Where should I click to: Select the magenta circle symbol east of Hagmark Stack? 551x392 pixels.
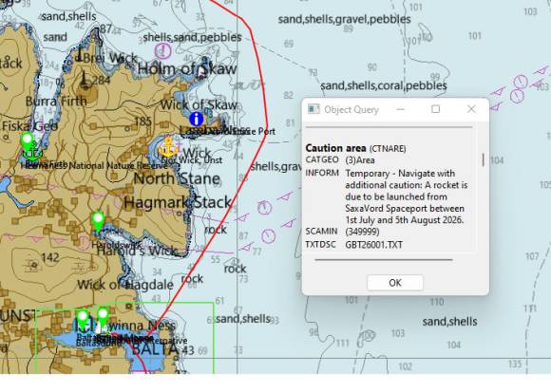[x=265, y=208]
